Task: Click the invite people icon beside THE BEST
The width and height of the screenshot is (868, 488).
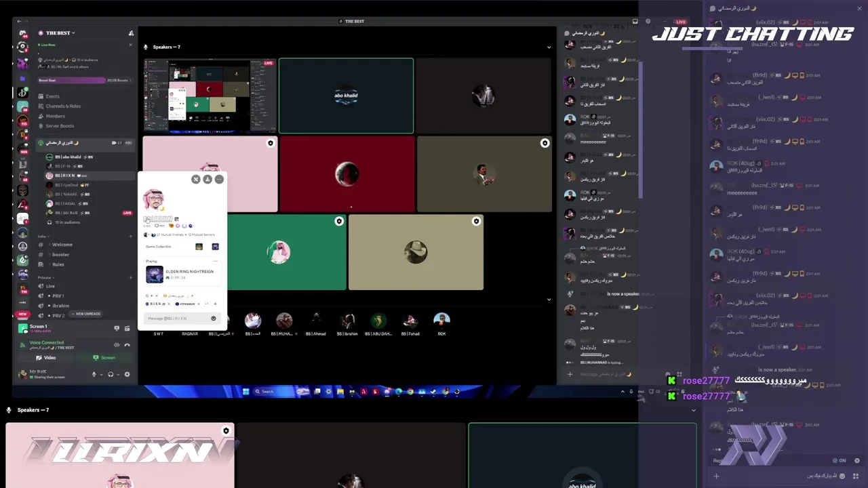Action: tap(131, 33)
